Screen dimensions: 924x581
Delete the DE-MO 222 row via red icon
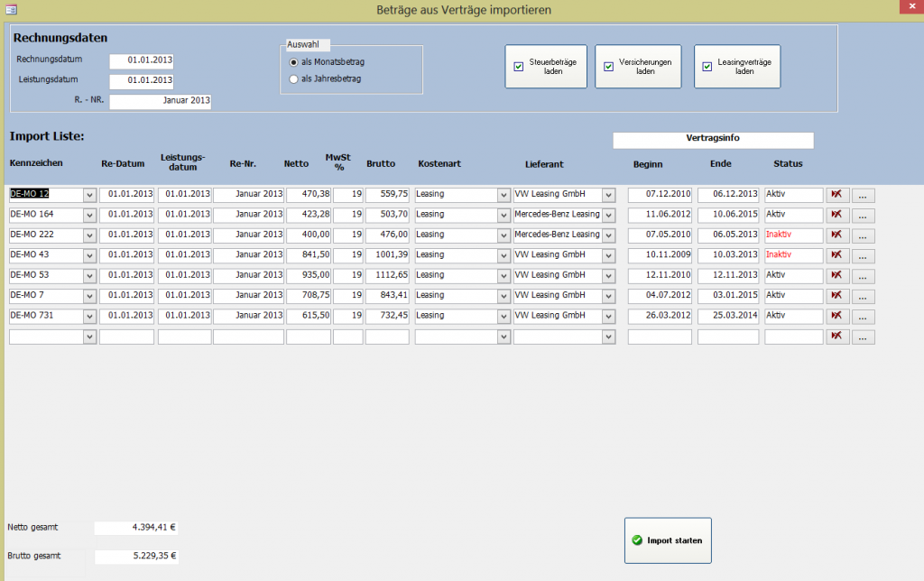(836, 235)
